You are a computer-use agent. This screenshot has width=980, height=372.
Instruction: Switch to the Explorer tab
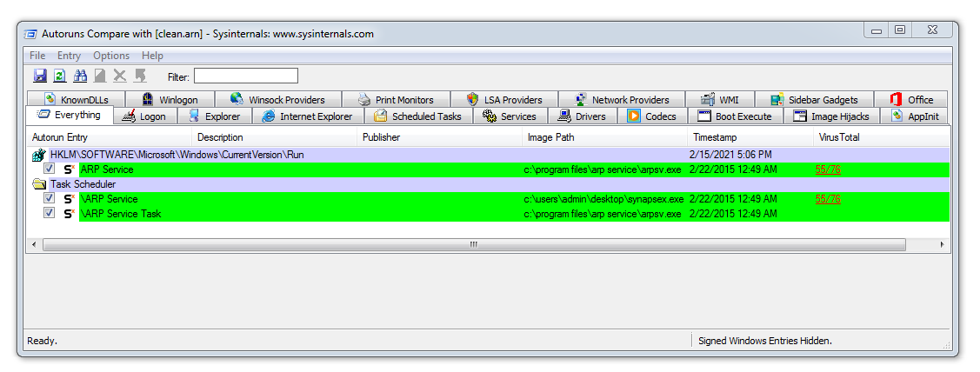[215, 116]
